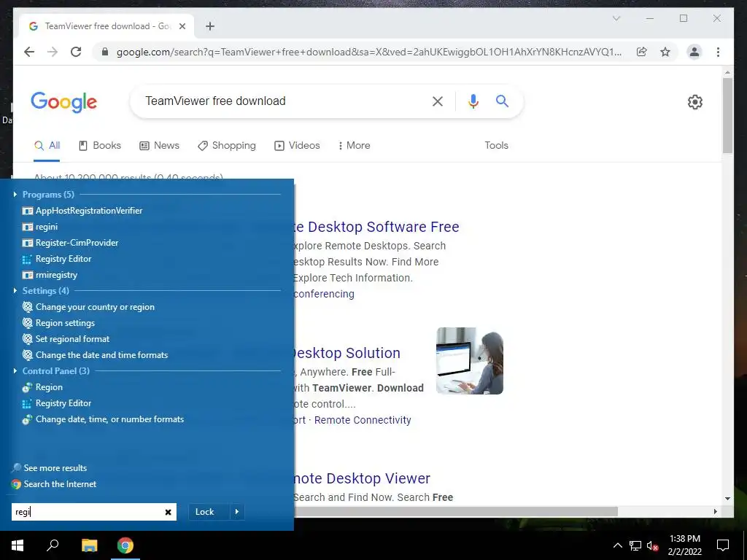
Task: Switch to the News results tab
Action: pos(159,146)
